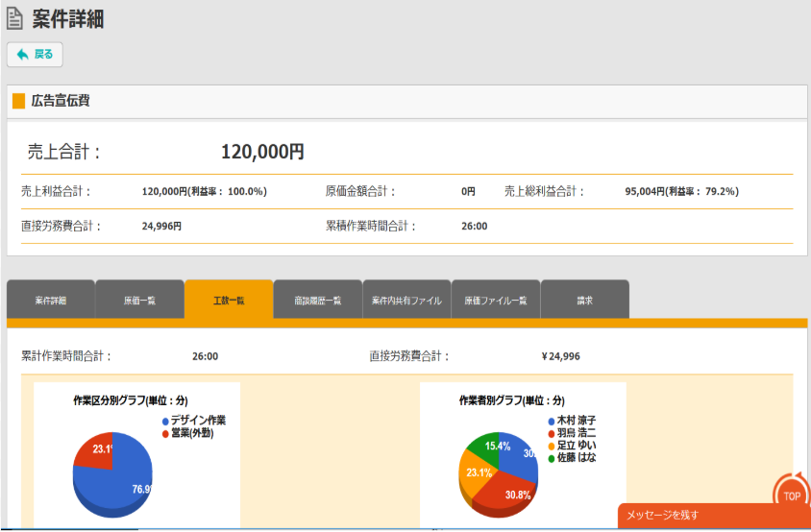The image size is (811, 532).
Task: Click the document icon beside 案件詳細 title
Action: (14, 18)
